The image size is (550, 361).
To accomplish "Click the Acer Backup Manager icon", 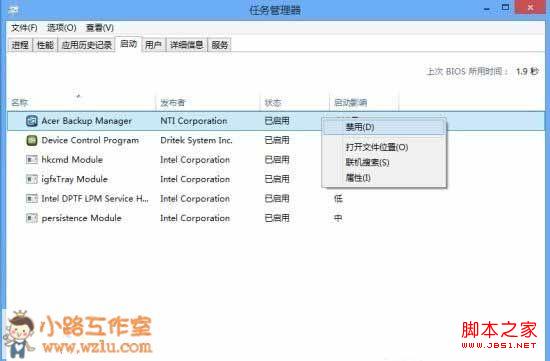I will tap(32, 121).
